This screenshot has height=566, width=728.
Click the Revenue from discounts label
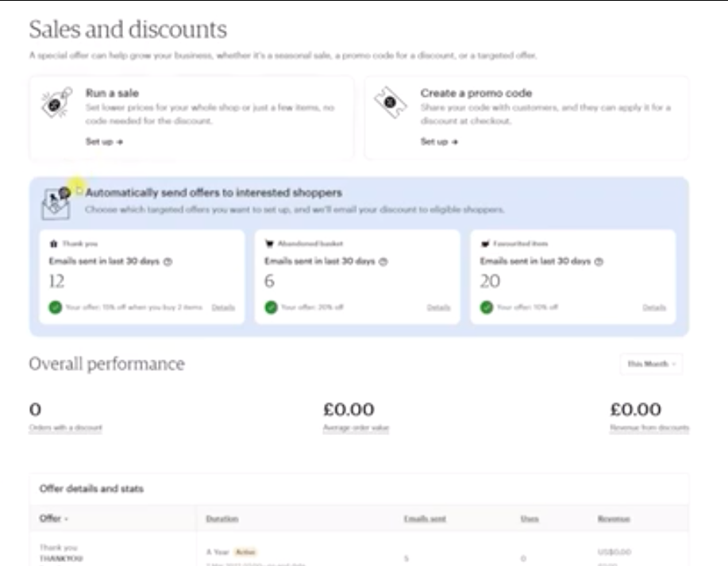pos(649,428)
